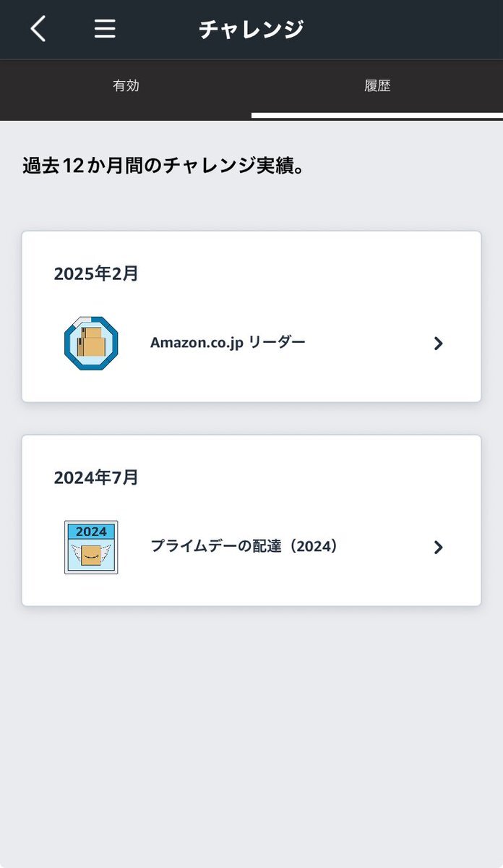Tap the 2024年7月 date heading

(96, 477)
